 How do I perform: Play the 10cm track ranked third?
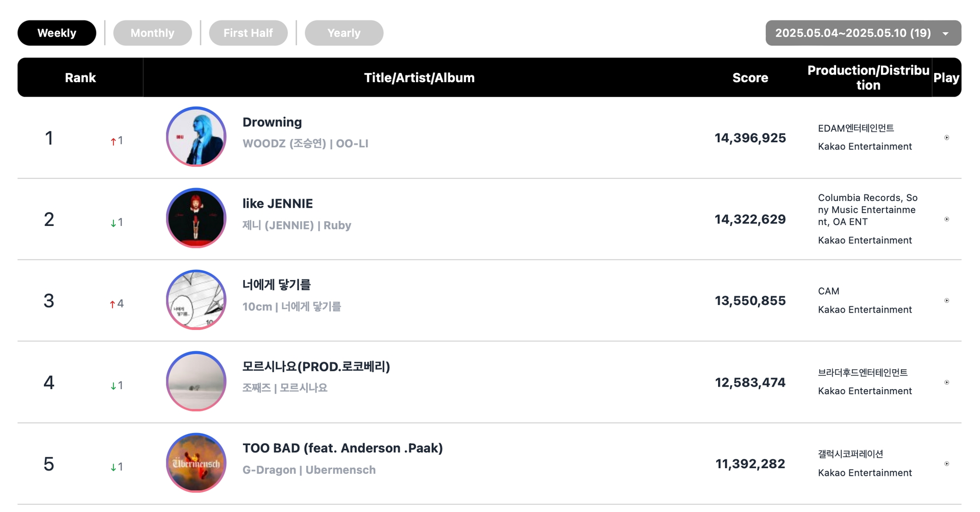point(947,300)
